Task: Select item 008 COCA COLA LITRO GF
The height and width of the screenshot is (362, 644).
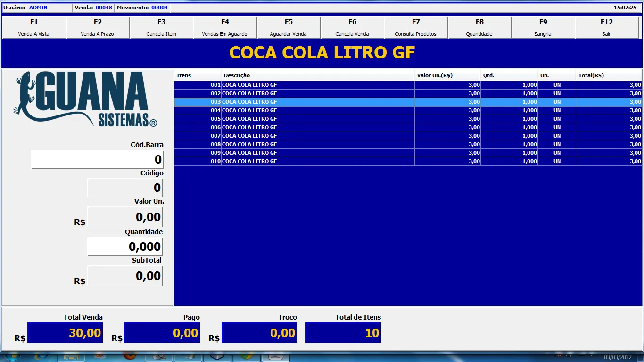Action: (x=408, y=144)
